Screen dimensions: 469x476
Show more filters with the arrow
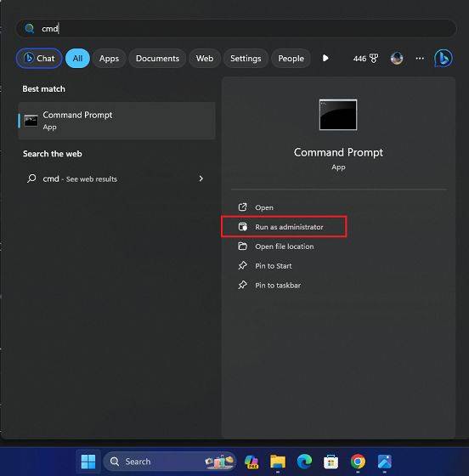point(325,58)
